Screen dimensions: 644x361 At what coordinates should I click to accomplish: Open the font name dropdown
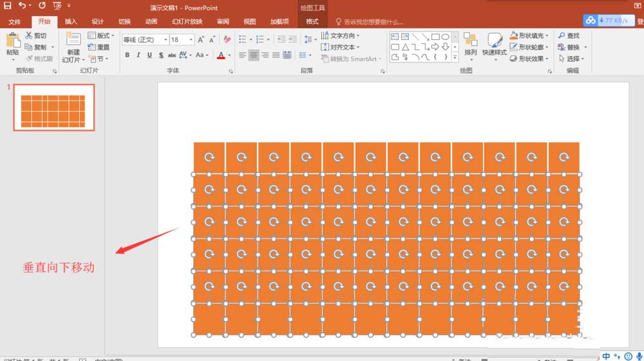pos(166,39)
